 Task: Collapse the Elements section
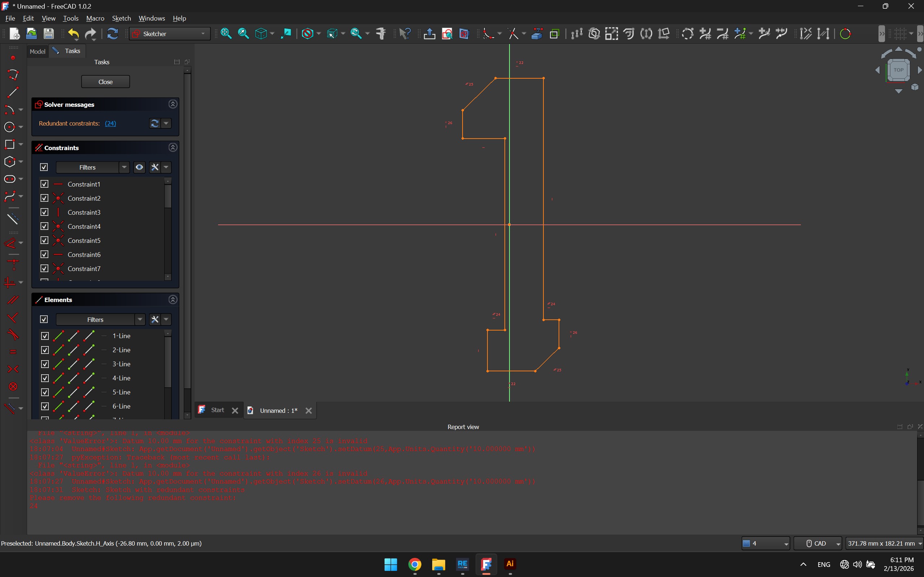(x=173, y=300)
